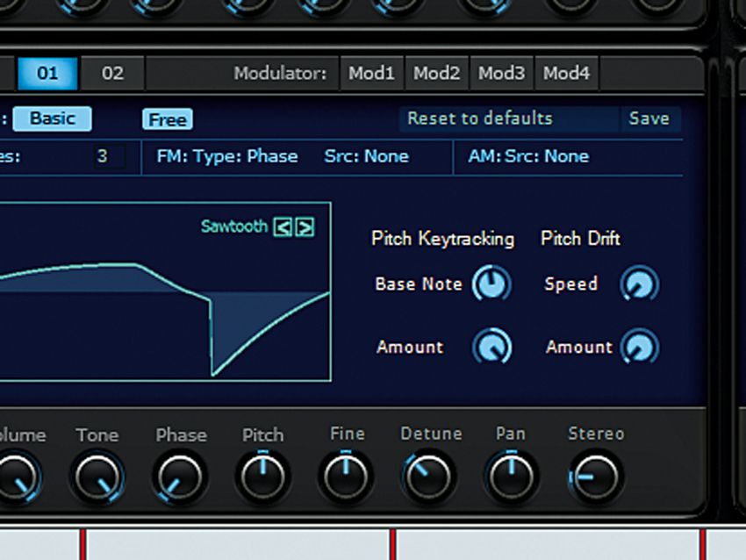Enable the Mod2 modulator
Viewport: 746px width, 560px height.
click(436, 74)
